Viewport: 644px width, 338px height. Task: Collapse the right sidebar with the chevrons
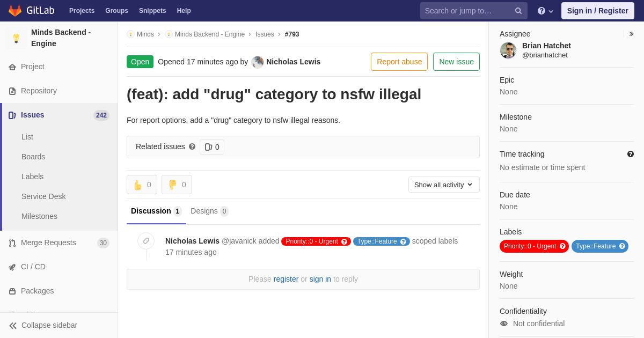(631, 34)
